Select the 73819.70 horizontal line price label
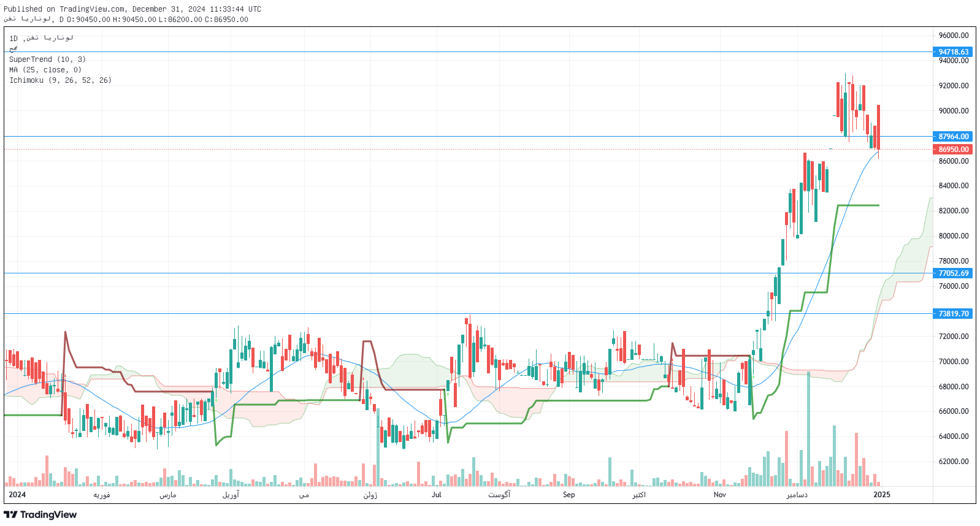Image resolution: width=980 pixels, height=526 pixels. coord(954,314)
